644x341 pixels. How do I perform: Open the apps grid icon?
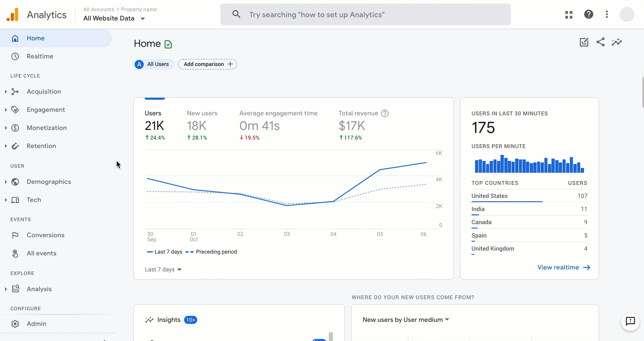tap(569, 14)
